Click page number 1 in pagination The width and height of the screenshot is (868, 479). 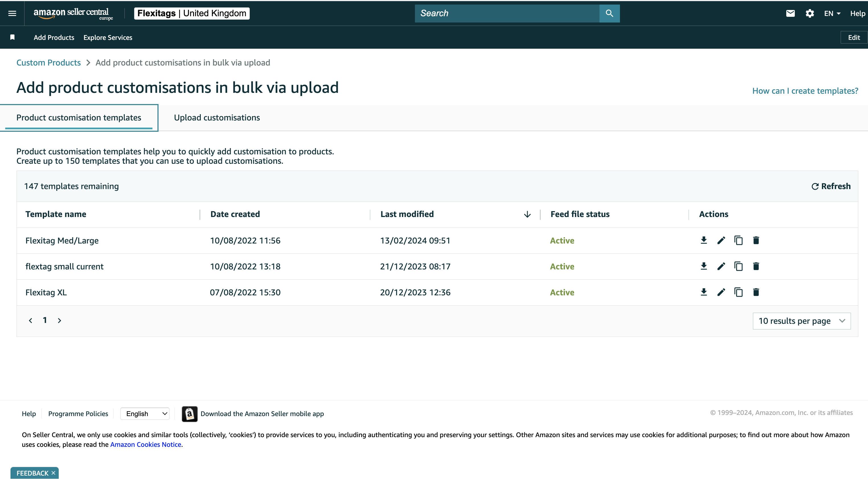(x=45, y=320)
